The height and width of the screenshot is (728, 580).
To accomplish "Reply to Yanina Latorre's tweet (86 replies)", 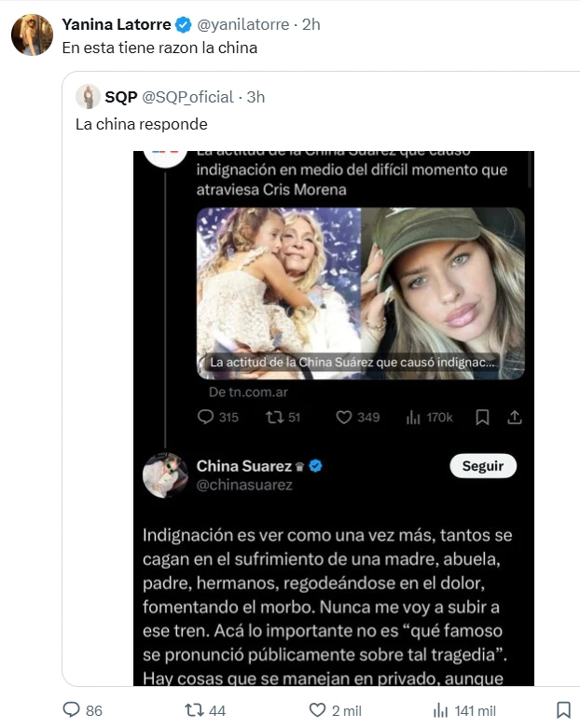I will (73, 710).
